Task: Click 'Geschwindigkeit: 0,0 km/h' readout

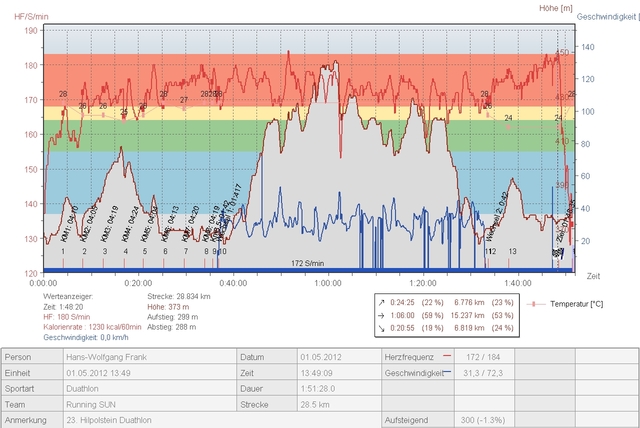Action: click(x=86, y=337)
